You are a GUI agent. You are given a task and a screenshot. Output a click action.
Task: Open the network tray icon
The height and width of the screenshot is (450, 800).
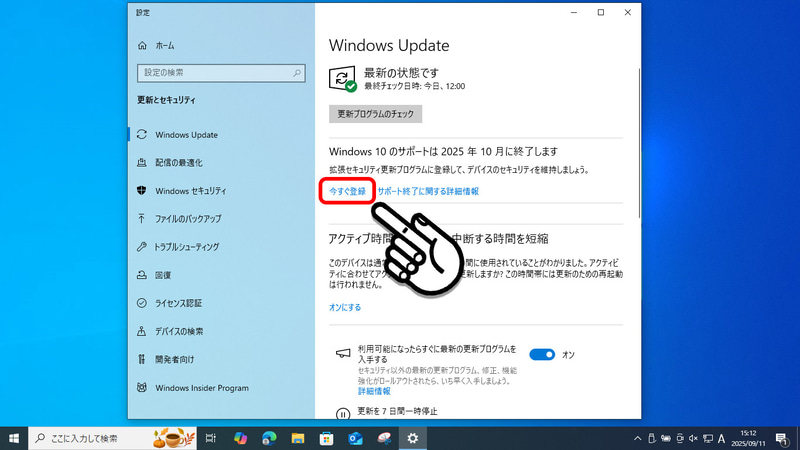point(708,438)
